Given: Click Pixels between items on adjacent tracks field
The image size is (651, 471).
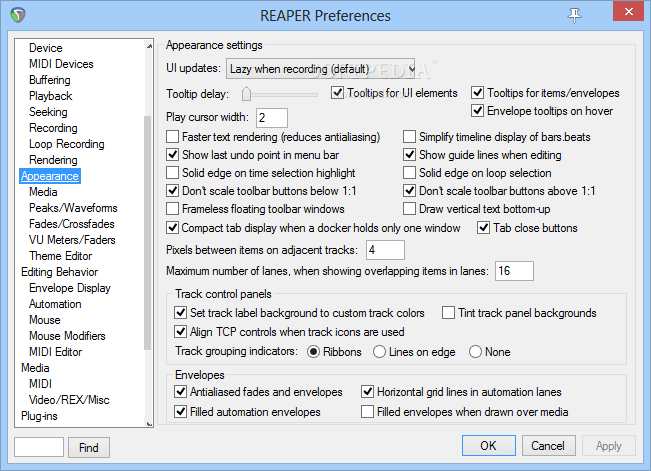Looking at the screenshot, I should (x=385, y=250).
